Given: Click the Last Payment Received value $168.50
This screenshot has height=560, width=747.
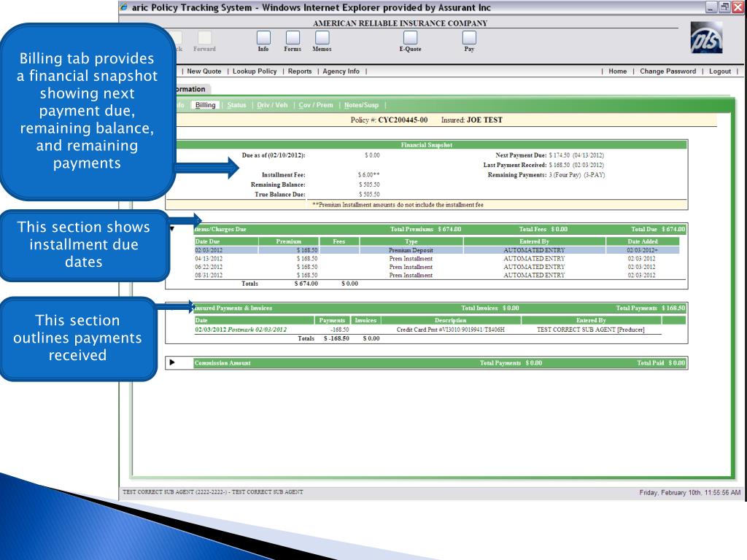Looking at the screenshot, I should (560, 166).
